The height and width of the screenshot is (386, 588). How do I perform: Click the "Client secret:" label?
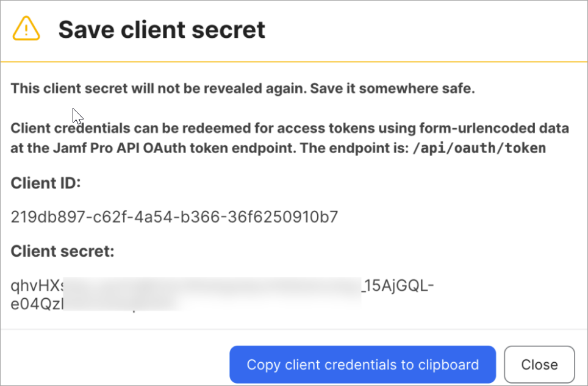tap(62, 251)
